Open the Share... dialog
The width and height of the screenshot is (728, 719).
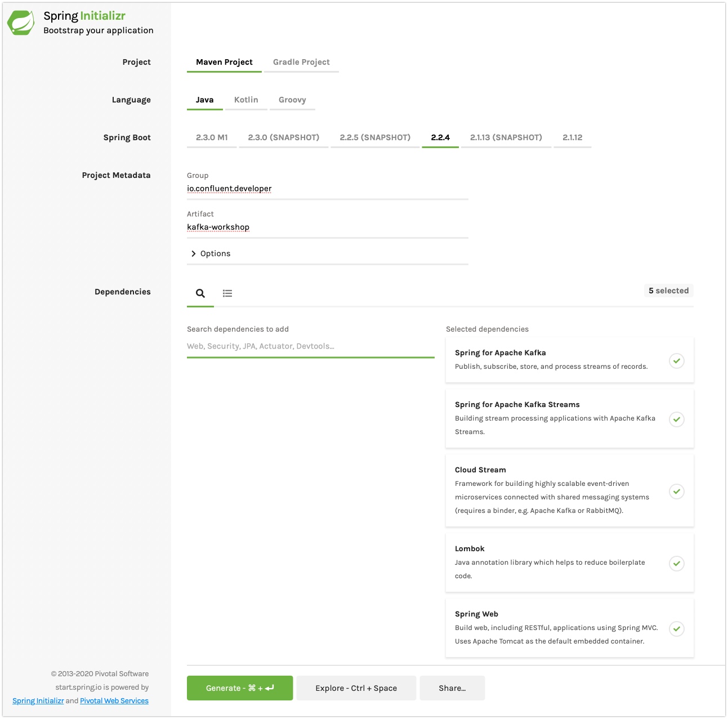(452, 688)
